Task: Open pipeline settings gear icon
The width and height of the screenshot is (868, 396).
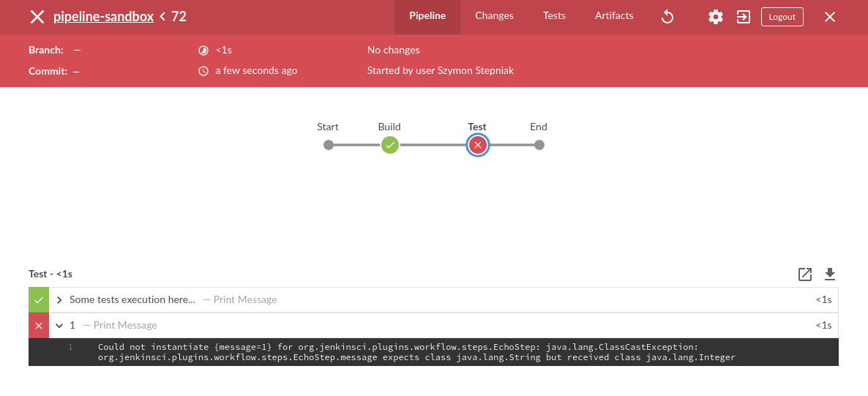Action: (x=716, y=17)
